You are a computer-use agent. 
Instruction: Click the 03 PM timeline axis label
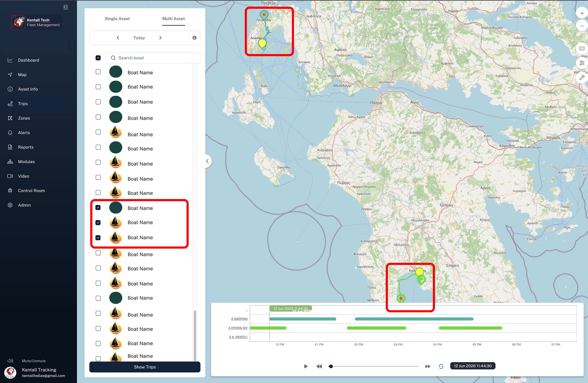click(398, 345)
